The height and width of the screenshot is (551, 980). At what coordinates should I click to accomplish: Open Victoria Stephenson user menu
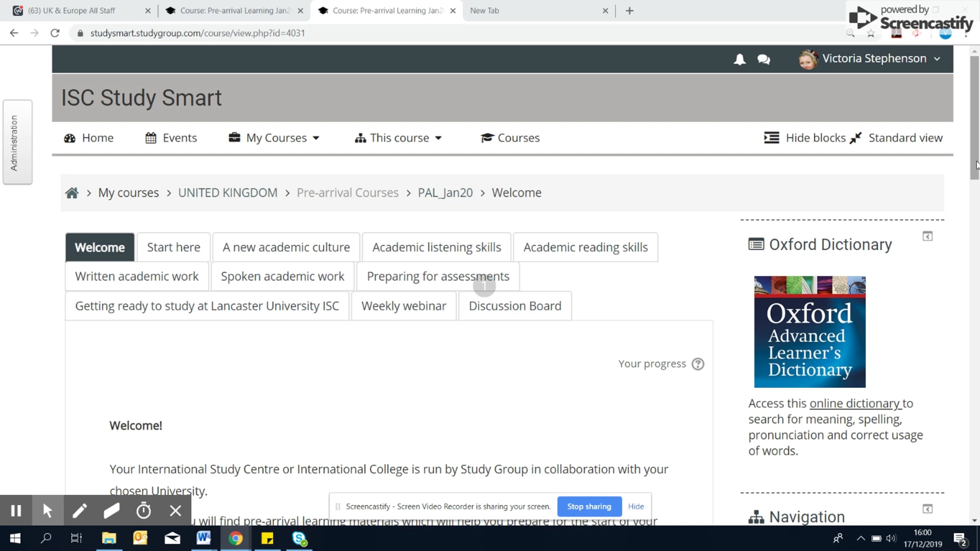click(874, 59)
